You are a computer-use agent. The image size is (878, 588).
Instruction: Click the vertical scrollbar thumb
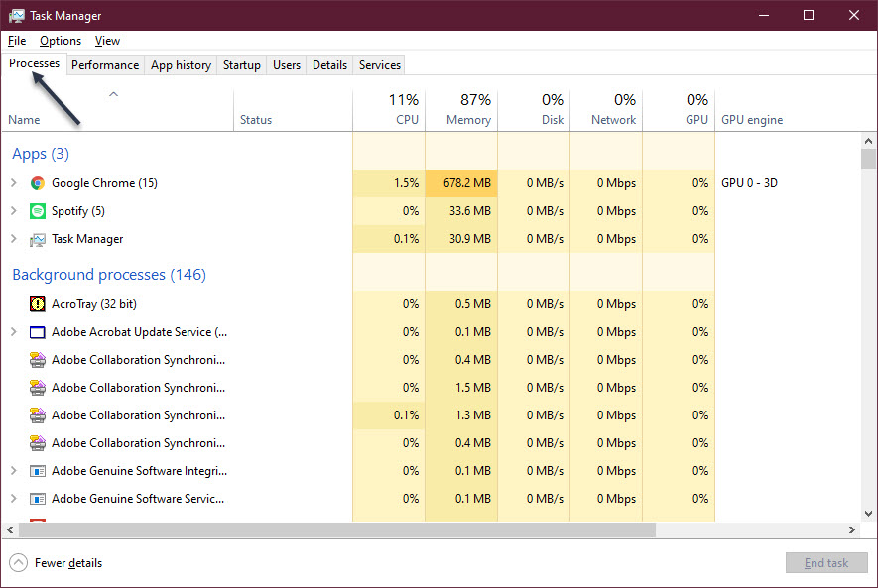(x=868, y=160)
